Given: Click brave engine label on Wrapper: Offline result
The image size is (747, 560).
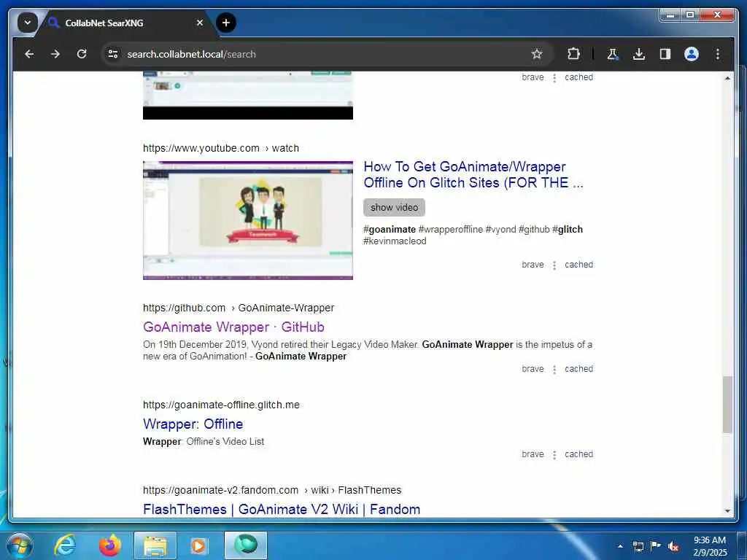Looking at the screenshot, I should pyautogui.click(x=533, y=454).
